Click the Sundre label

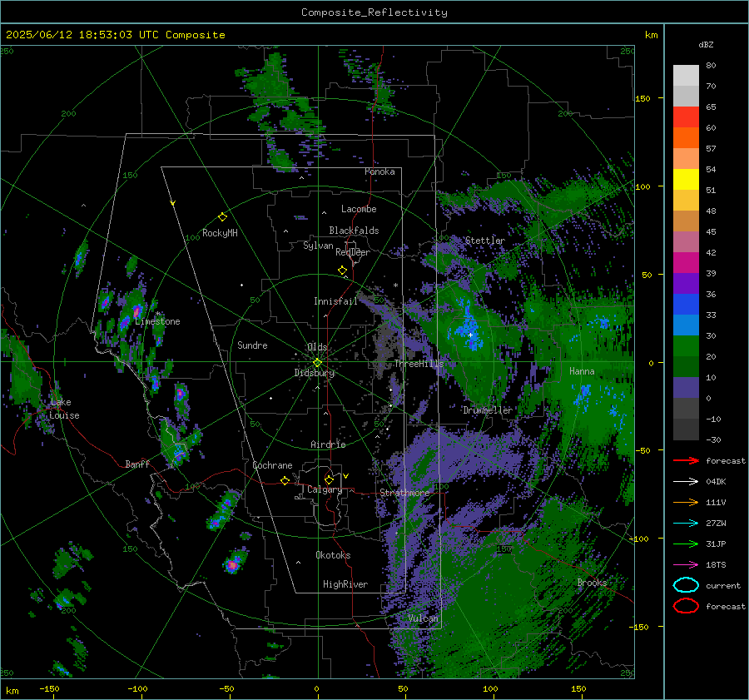point(252,345)
